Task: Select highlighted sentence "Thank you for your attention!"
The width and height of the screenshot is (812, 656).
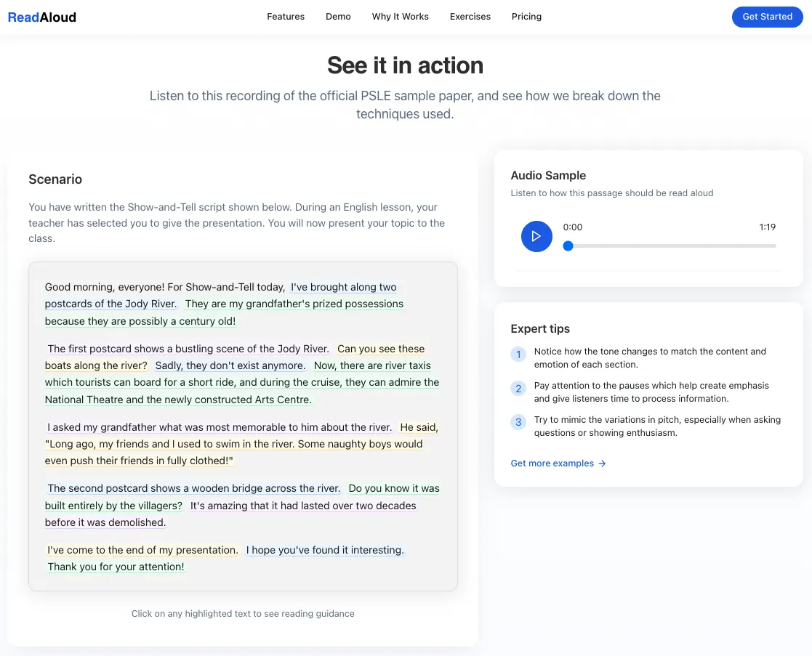Action: click(116, 567)
